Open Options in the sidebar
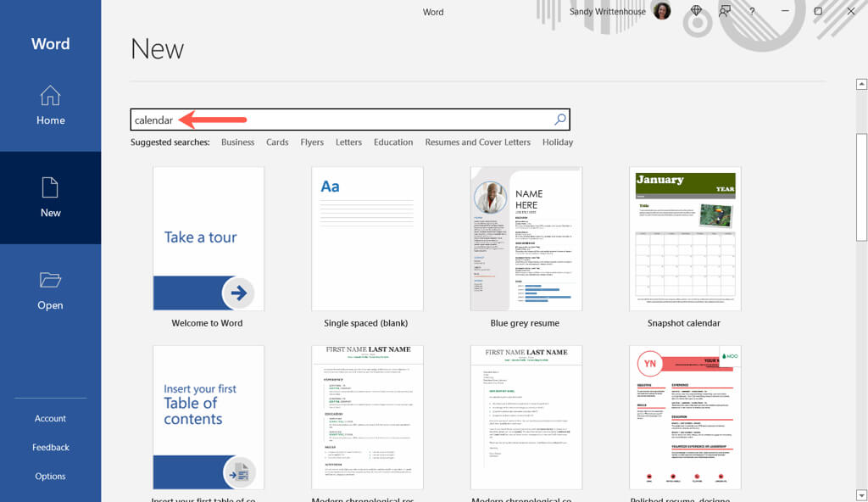 50,476
